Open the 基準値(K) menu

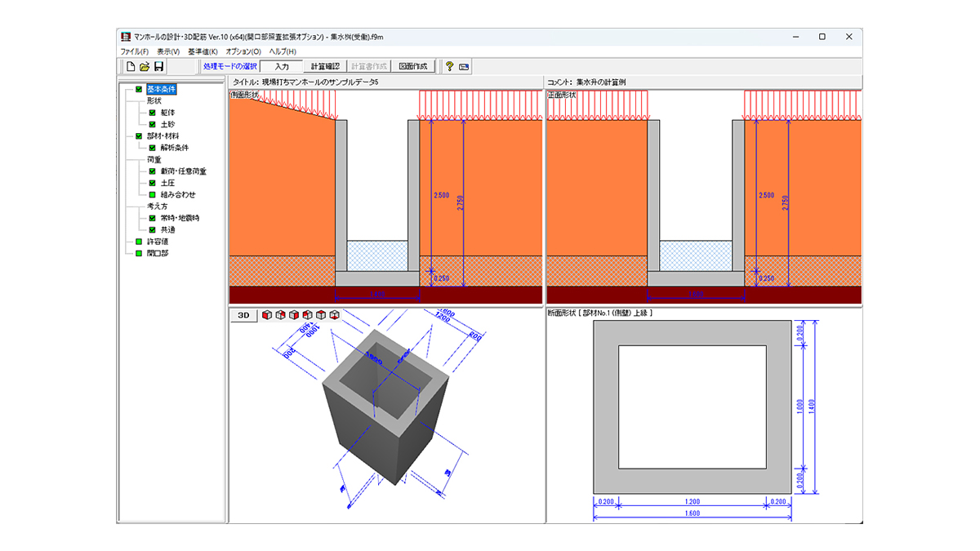pyautogui.click(x=203, y=51)
